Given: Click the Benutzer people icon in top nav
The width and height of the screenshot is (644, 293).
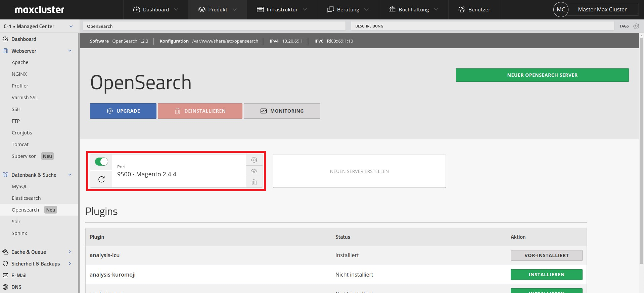Looking at the screenshot, I should pyautogui.click(x=462, y=10).
